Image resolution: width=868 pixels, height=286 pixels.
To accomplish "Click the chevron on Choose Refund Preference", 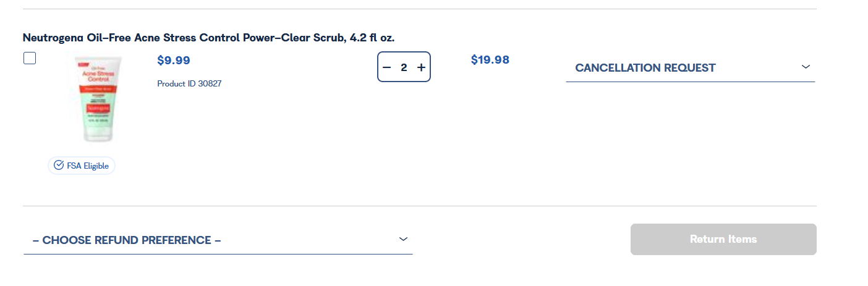I will pyautogui.click(x=403, y=239).
